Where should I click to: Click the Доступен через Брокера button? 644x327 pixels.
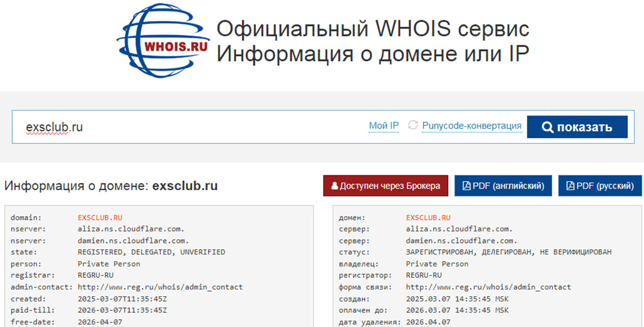(386, 186)
